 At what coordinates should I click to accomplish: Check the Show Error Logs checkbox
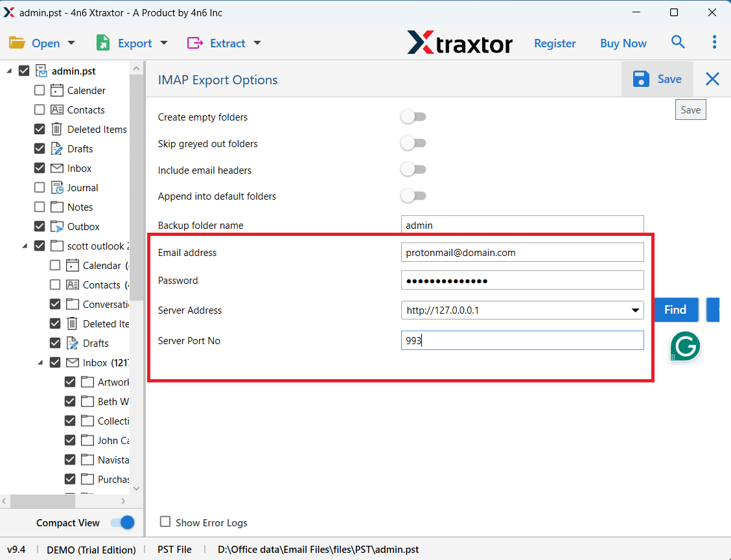(x=165, y=522)
